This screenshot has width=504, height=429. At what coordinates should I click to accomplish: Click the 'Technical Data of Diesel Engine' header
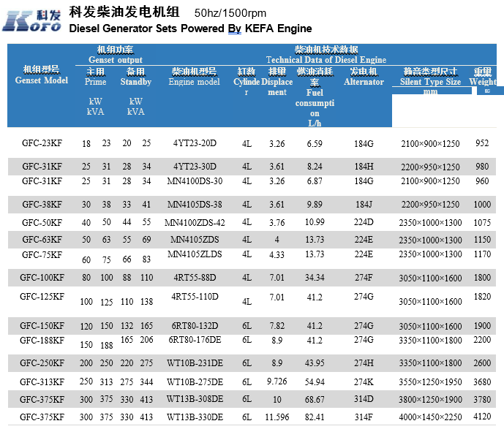tap(326, 60)
